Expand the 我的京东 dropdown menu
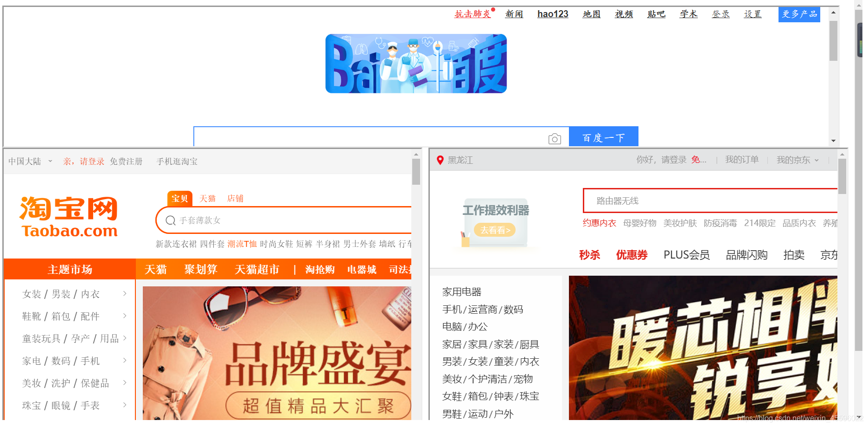This screenshot has height=427, width=868. point(817,160)
